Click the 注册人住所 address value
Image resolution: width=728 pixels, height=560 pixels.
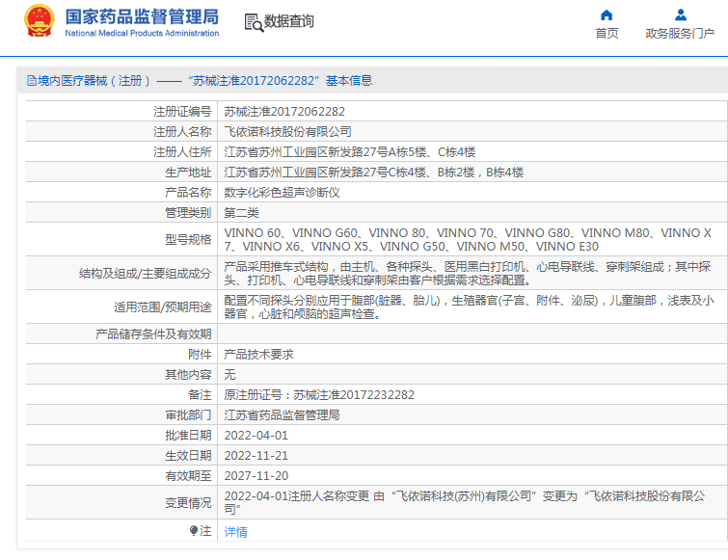point(350,152)
